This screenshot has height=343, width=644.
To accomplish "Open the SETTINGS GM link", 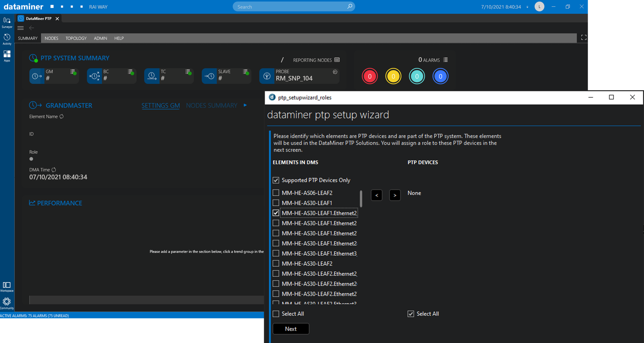I will [x=161, y=106].
